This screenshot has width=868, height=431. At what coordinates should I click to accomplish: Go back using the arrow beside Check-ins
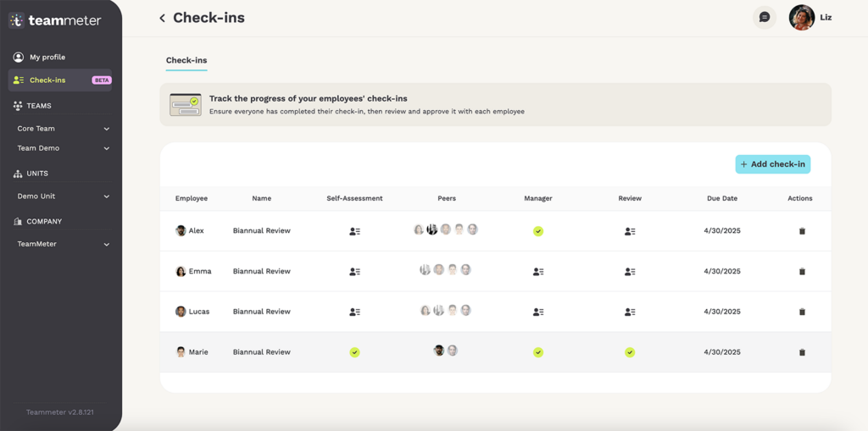(162, 19)
